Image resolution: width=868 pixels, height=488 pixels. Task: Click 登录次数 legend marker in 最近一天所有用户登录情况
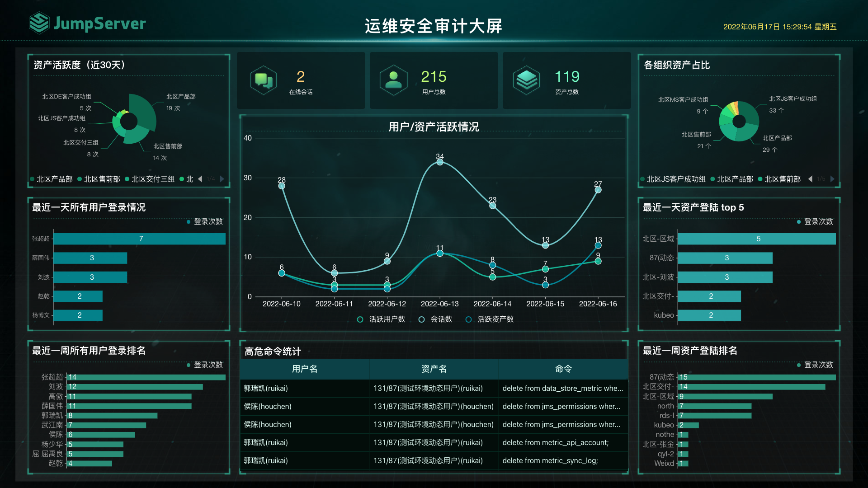click(188, 222)
